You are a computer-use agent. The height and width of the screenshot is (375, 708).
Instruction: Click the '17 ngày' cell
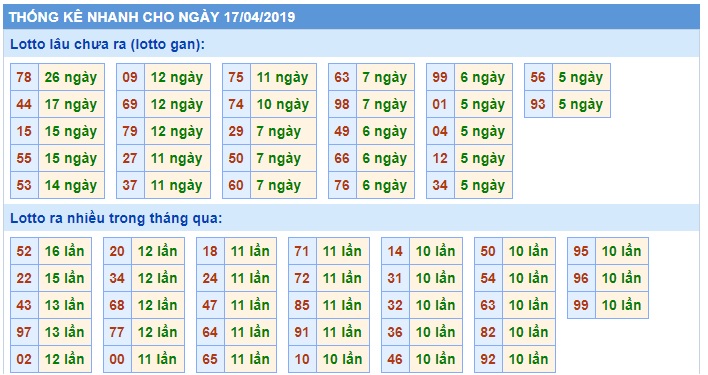coord(71,104)
